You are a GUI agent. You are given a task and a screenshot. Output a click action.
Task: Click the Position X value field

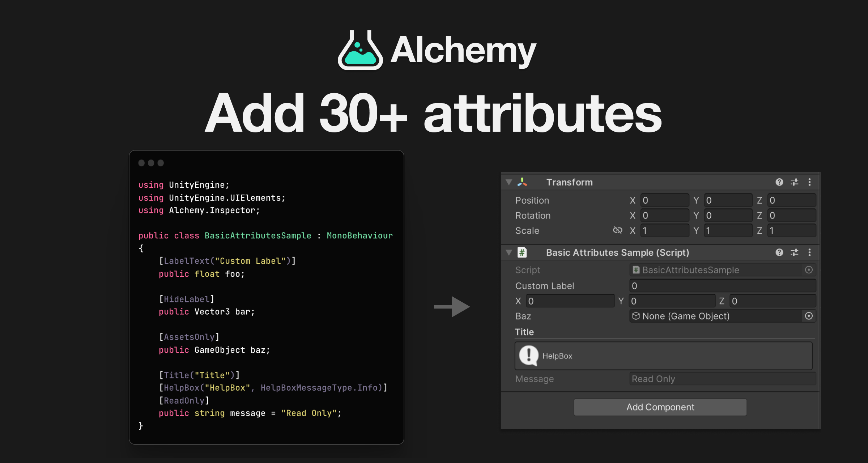tap(665, 200)
